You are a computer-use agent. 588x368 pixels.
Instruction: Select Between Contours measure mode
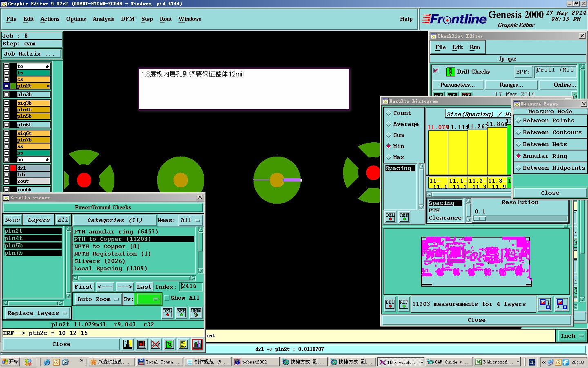519,132
